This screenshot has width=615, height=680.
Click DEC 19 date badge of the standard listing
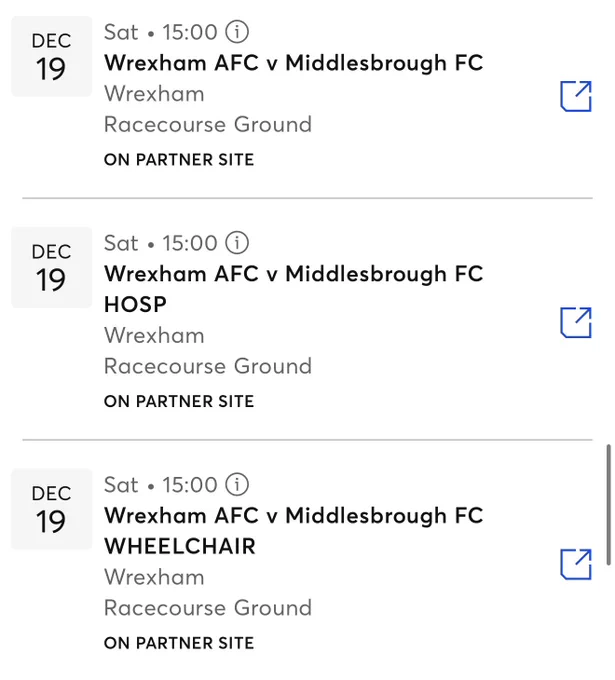[x=52, y=56]
